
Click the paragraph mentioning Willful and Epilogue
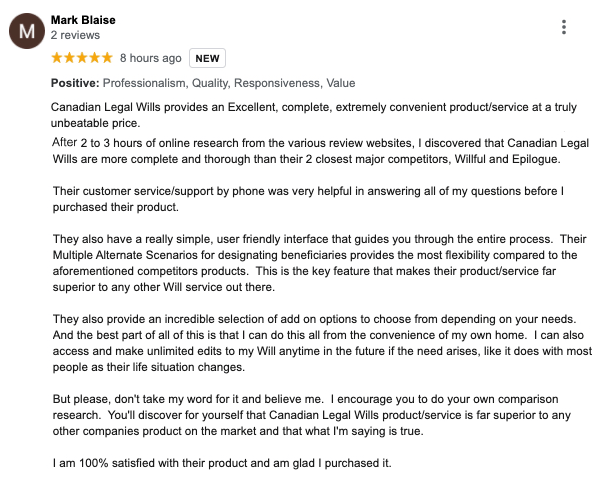(x=321, y=151)
